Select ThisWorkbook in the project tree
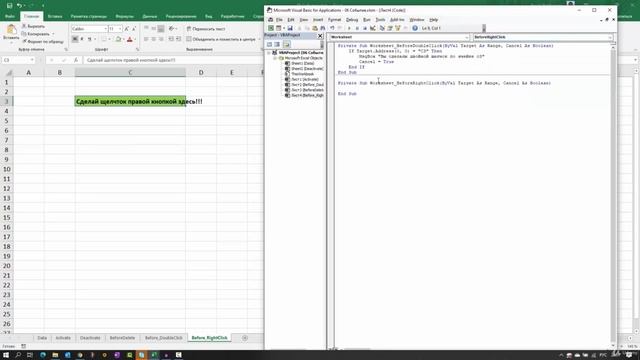 pos(302,74)
